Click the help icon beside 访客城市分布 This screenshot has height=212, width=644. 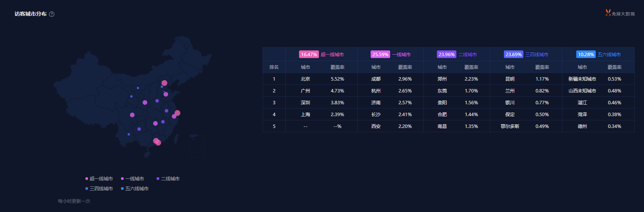[x=52, y=14]
